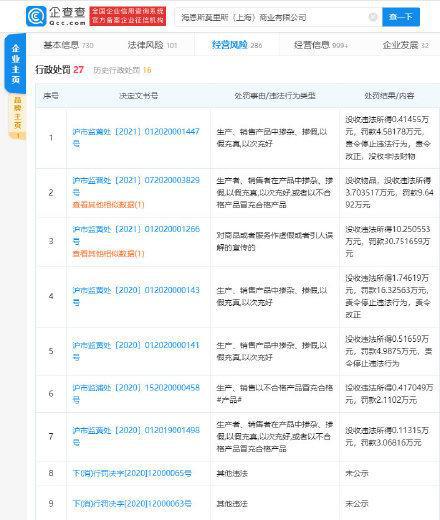Focus the company name search field
Image resolution: width=440 pixels, height=520 pixels.
(x=273, y=17)
